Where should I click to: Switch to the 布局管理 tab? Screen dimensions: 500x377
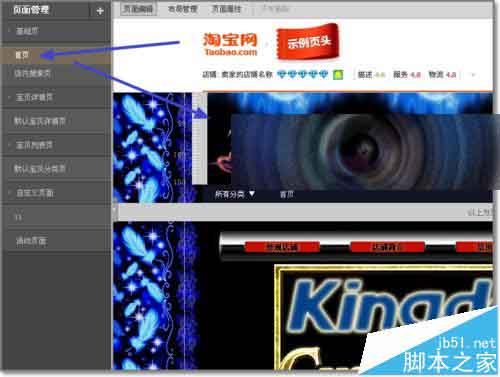(x=183, y=9)
